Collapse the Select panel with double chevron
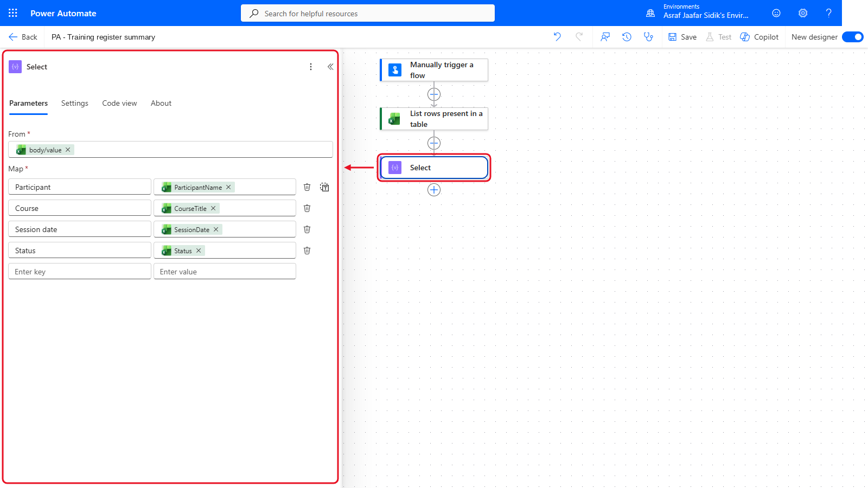The image size is (868, 488). click(330, 67)
